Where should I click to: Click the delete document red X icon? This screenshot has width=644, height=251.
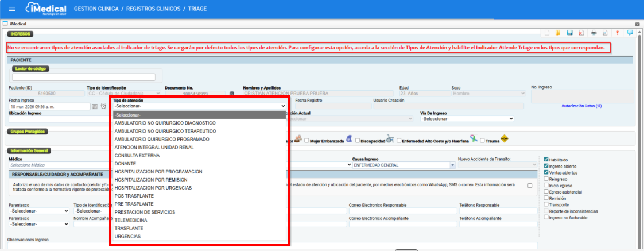coord(581,33)
